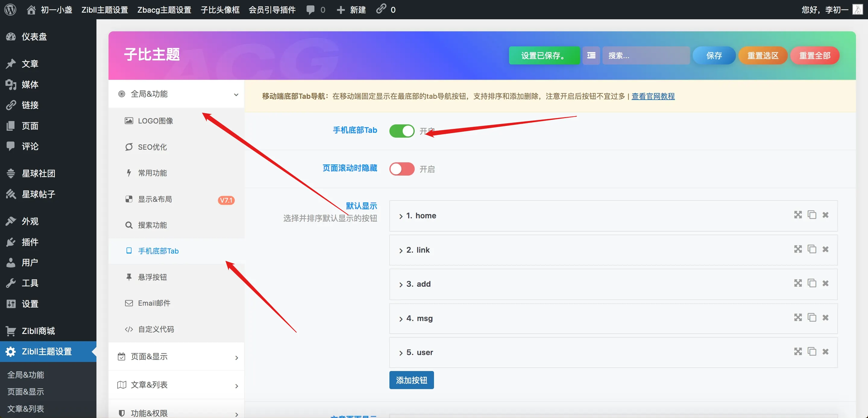Expand the 3. add item
Image resolution: width=868 pixels, height=418 pixels.
coord(613,284)
